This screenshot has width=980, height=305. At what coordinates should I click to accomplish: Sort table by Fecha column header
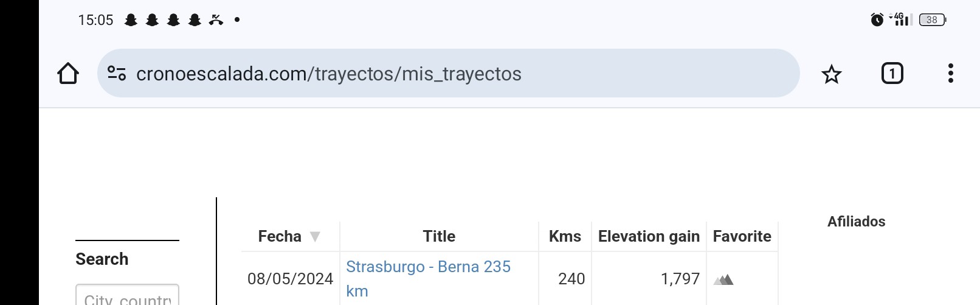coord(280,236)
